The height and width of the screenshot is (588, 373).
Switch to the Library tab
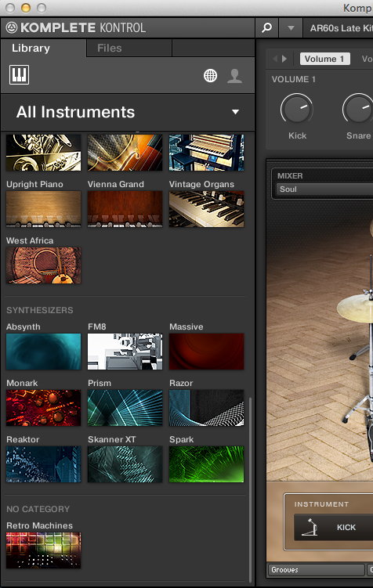point(43,48)
